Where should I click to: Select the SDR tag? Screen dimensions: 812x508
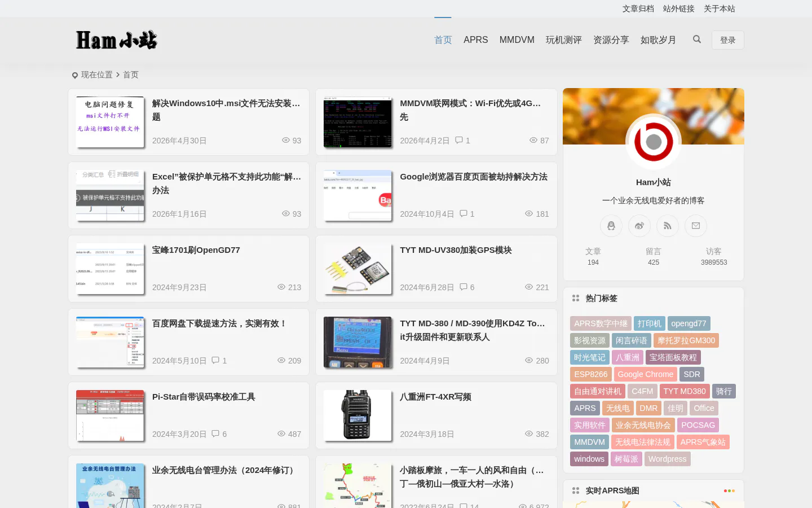tap(692, 374)
